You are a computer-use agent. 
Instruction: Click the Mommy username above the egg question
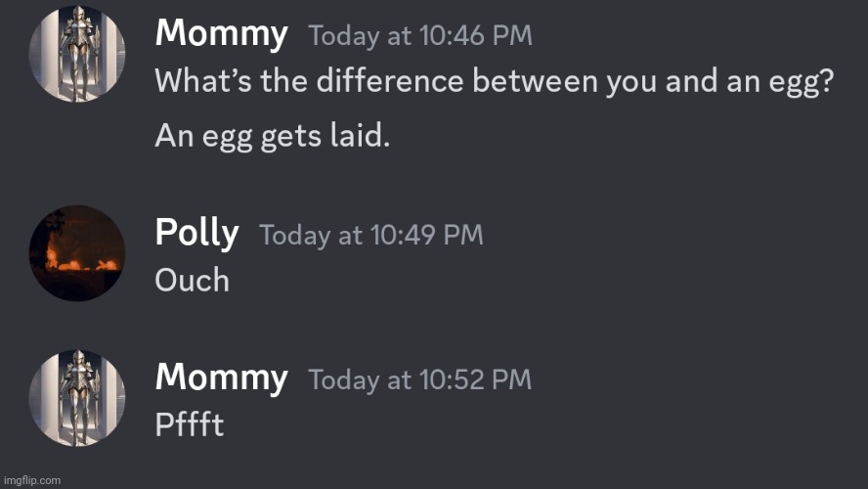[x=222, y=34]
